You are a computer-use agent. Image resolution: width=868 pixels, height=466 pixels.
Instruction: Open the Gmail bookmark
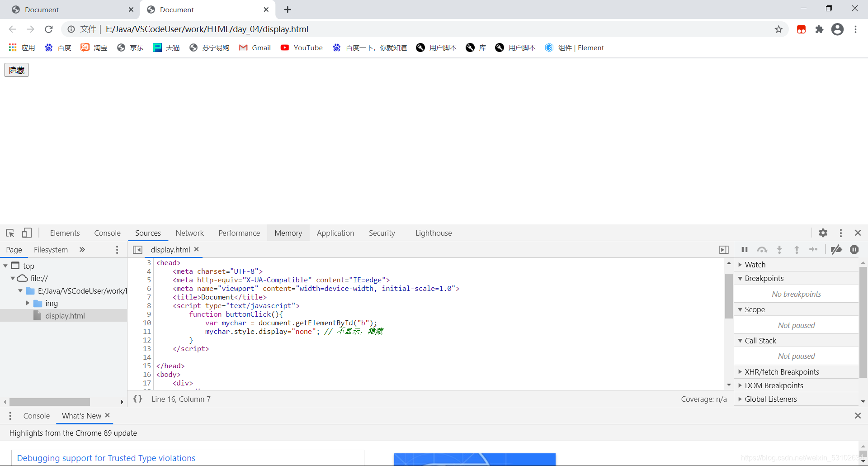255,48
